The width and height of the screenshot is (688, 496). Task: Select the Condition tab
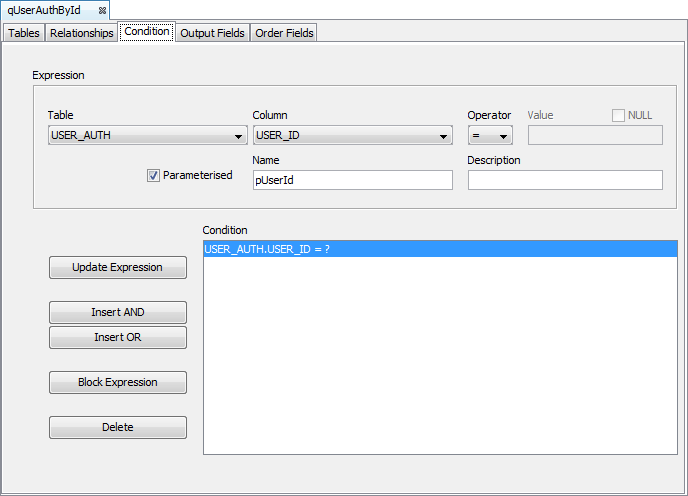click(x=147, y=32)
